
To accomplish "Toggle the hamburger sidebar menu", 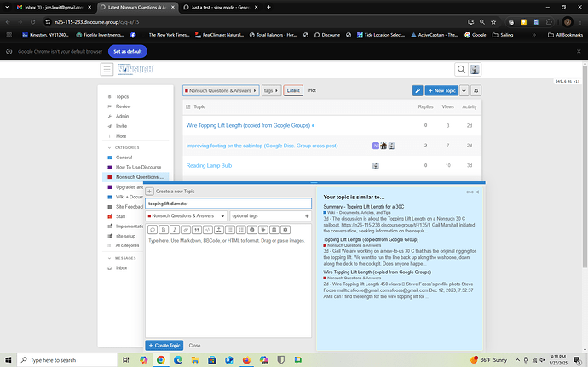I will [107, 69].
